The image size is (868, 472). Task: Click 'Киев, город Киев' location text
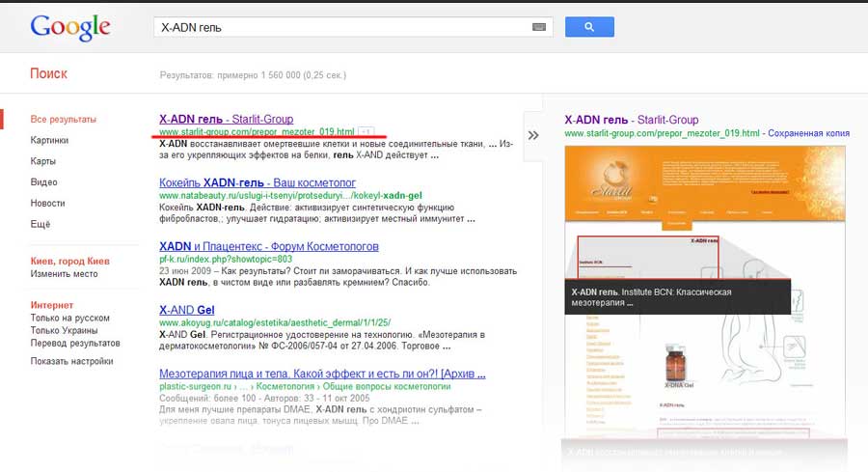coord(69,261)
